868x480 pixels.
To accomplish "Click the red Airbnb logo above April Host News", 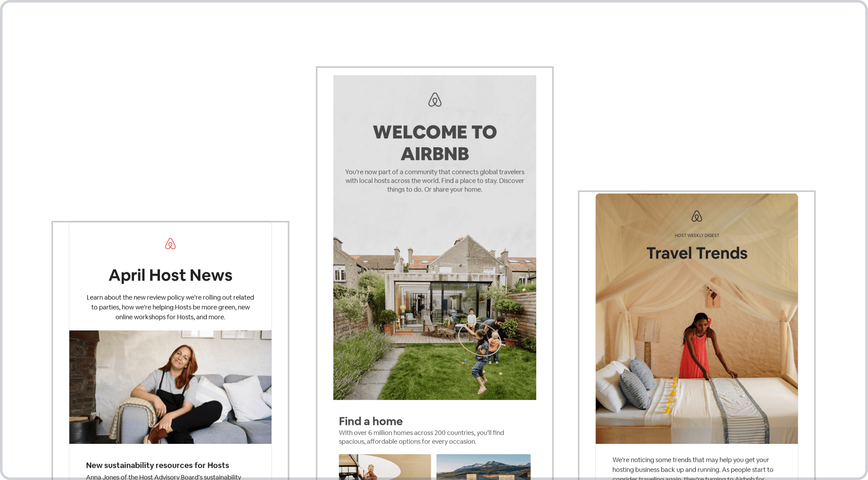I will (x=170, y=244).
